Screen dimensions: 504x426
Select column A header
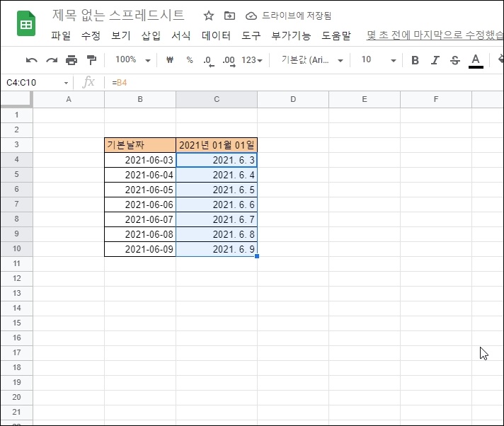point(69,99)
